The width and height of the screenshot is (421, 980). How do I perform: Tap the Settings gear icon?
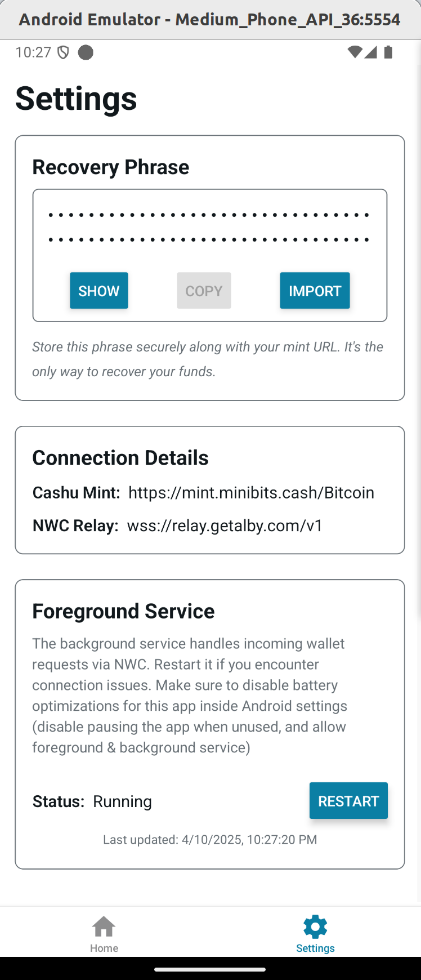315,926
